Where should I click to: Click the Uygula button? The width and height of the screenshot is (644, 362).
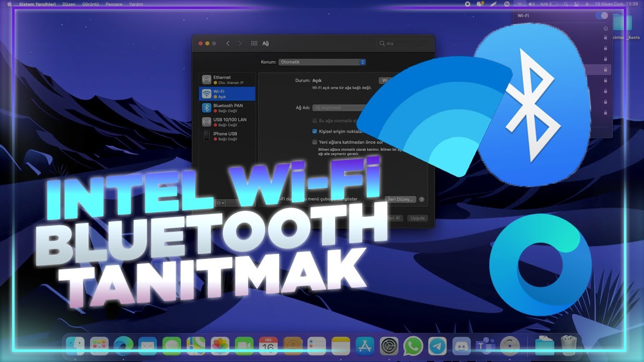click(x=418, y=218)
